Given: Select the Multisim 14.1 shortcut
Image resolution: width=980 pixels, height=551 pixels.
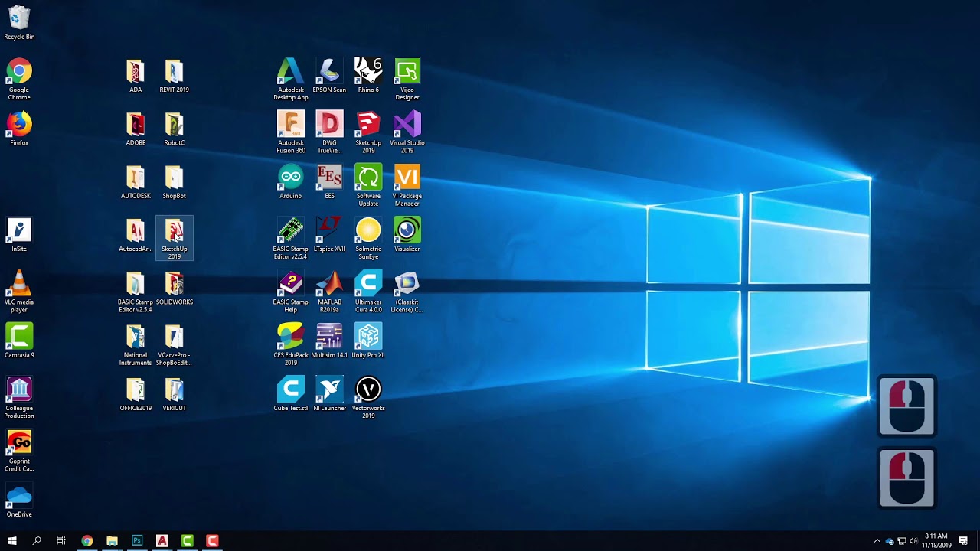Looking at the screenshot, I should tap(329, 337).
